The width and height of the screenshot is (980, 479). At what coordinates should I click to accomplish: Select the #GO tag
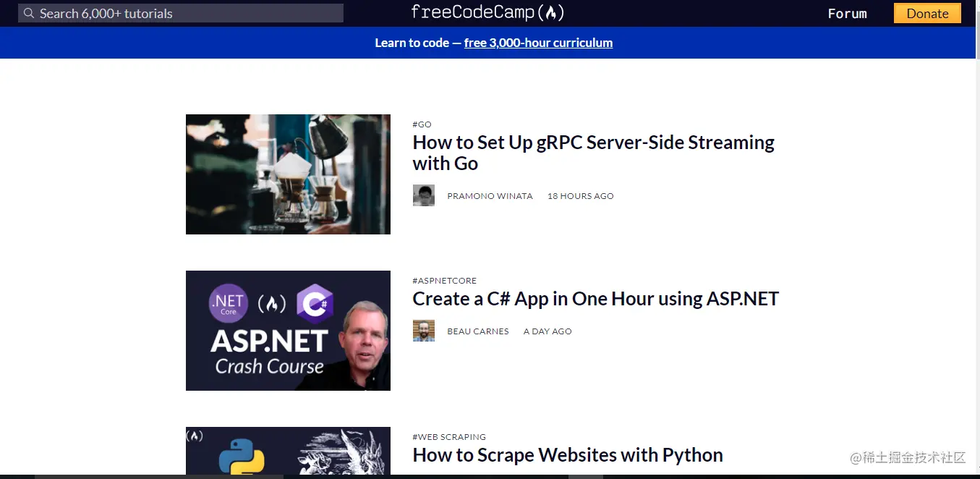422,124
